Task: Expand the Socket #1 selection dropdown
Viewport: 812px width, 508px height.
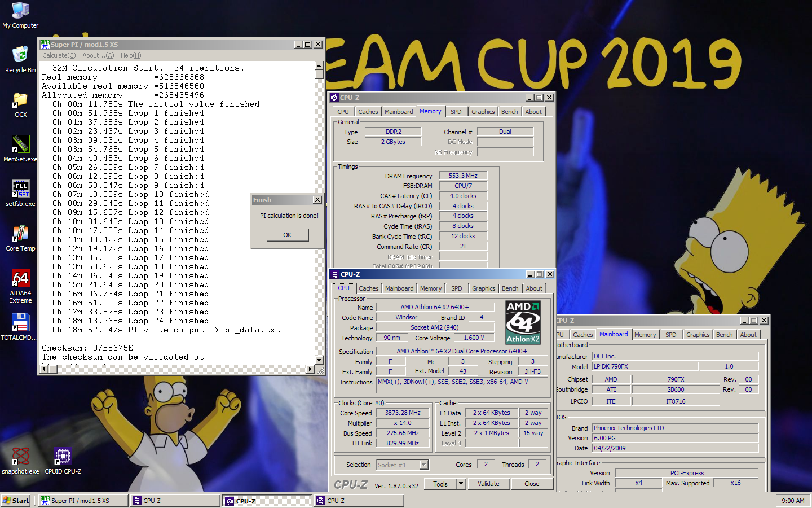Action: pos(424,465)
